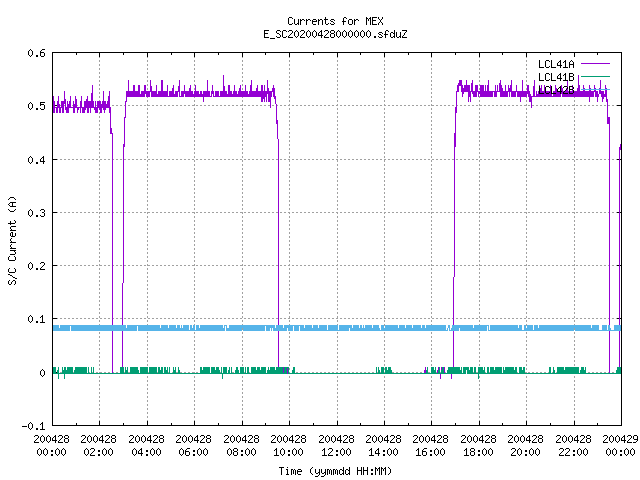This screenshot has width=640, height=480.
Task: Select the "S/C Current (A)" y-axis label
Action: (12, 241)
